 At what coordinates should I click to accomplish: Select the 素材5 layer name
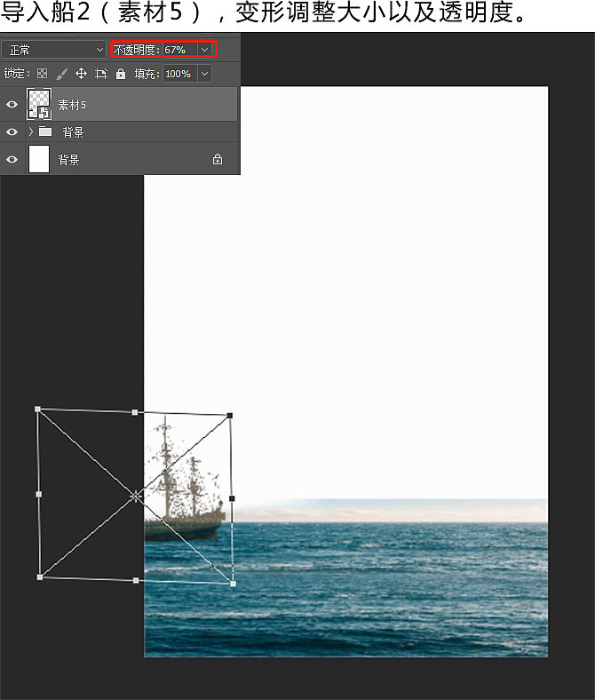coord(72,105)
